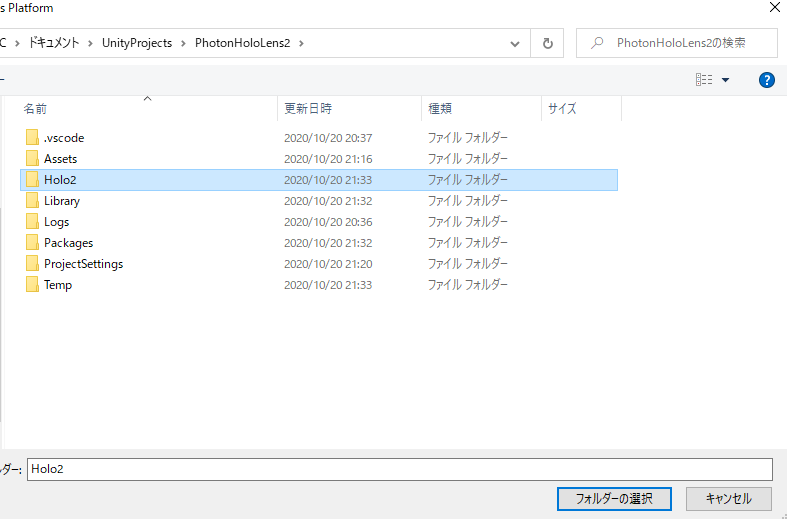Click the .vscode folder icon
This screenshot has height=519, width=787.
pos(32,138)
